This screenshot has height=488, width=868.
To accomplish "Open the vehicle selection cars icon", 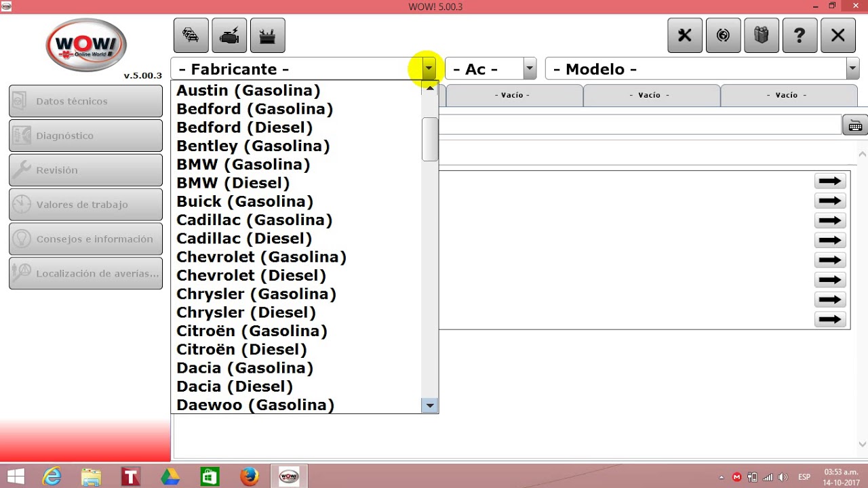I will point(191,35).
